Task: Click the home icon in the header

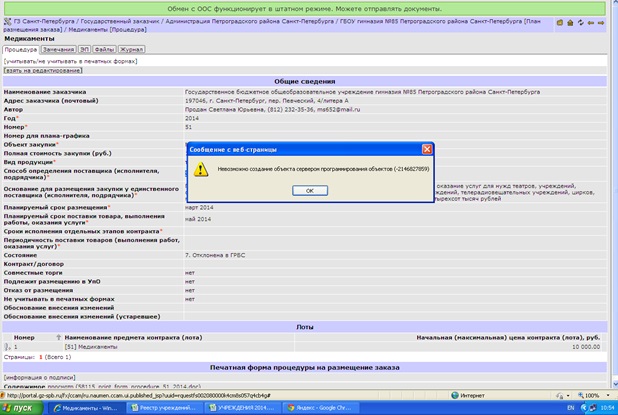Action: coord(570,23)
